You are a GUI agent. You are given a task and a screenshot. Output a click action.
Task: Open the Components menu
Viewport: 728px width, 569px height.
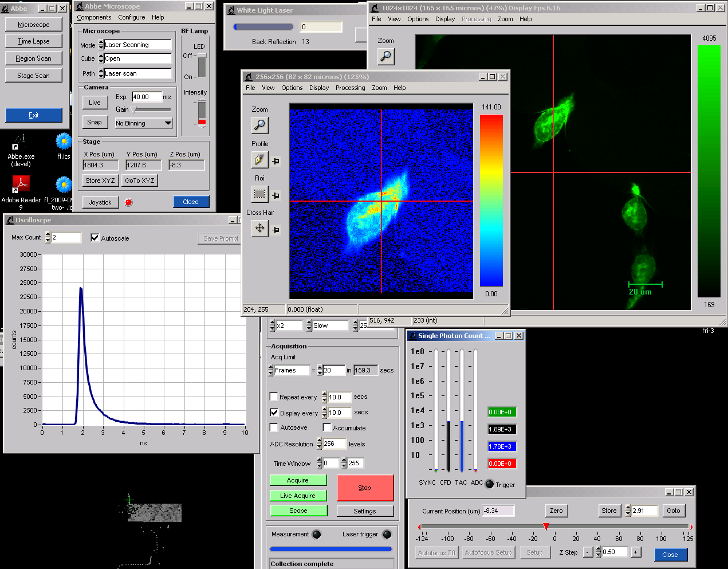coord(94,17)
